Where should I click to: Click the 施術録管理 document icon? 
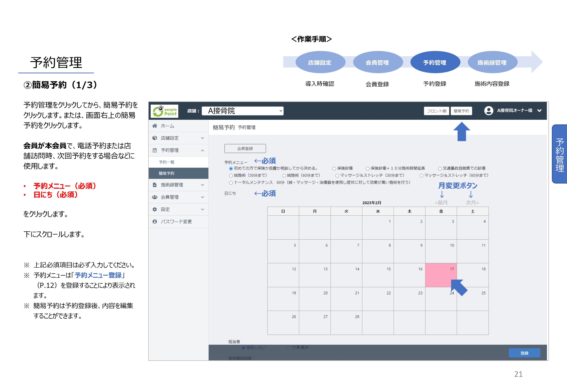pos(155,185)
